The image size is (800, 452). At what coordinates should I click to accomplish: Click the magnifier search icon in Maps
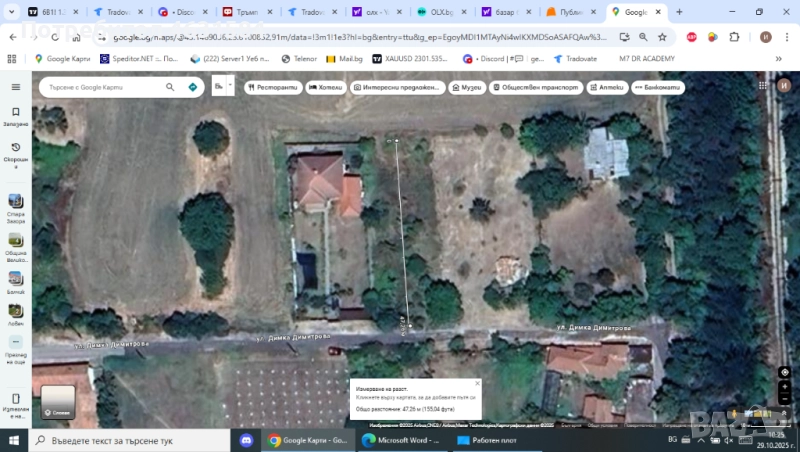click(x=171, y=87)
